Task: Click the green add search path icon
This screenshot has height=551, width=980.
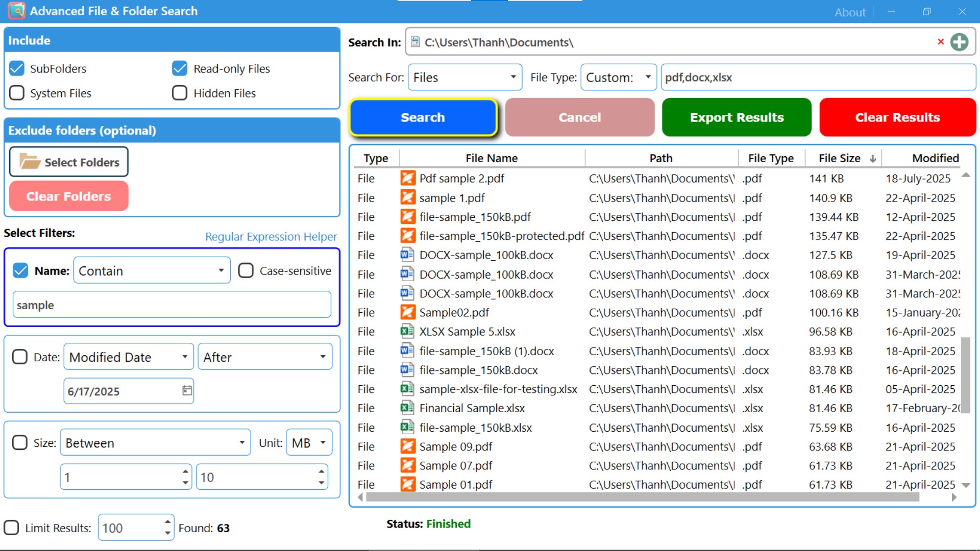Action: [x=960, y=42]
